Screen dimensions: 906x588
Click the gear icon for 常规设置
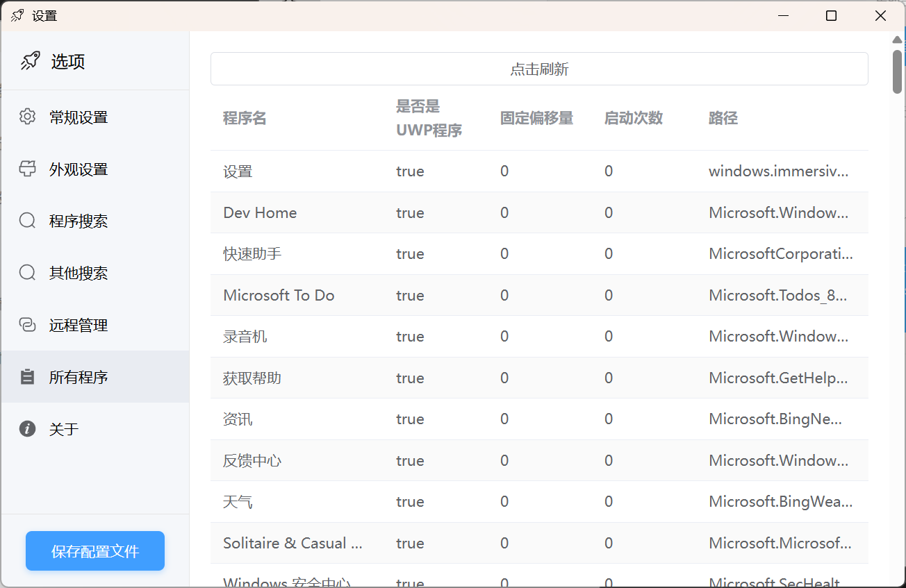(27, 117)
